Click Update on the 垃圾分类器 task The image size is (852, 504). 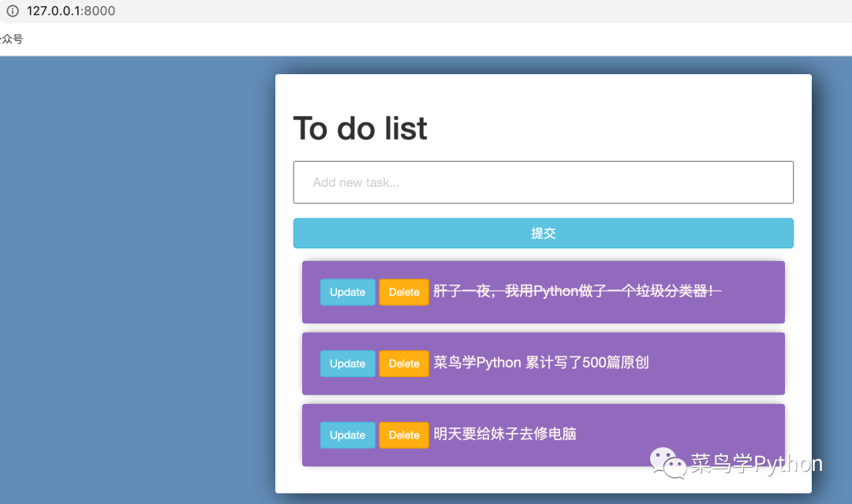pyautogui.click(x=347, y=292)
